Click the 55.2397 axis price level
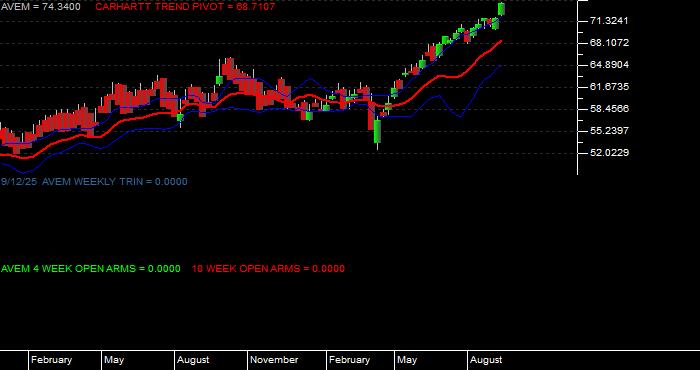The image size is (700, 370). click(609, 130)
